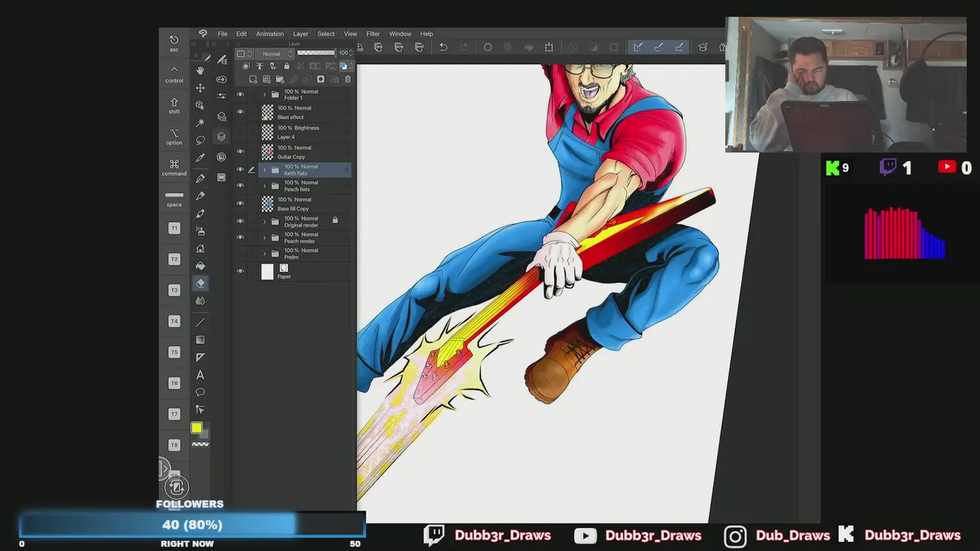Hide the Base fill Copy layer
Viewport: 980px width, 551px height.
(240, 204)
